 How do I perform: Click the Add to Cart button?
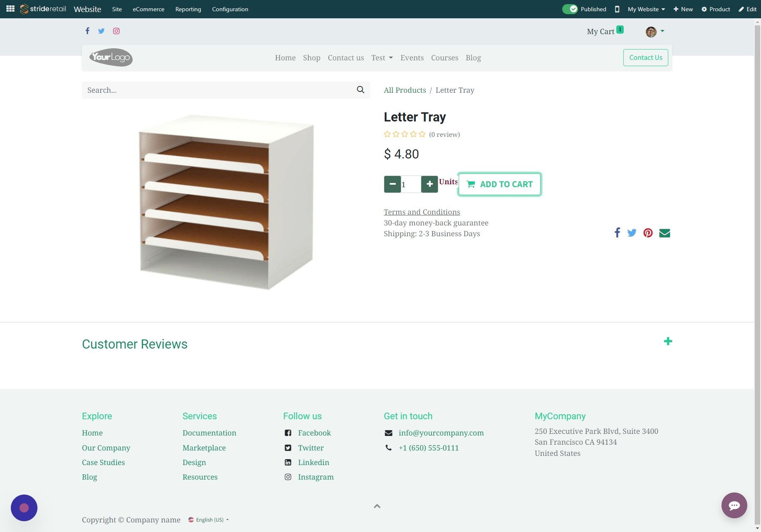click(x=499, y=184)
